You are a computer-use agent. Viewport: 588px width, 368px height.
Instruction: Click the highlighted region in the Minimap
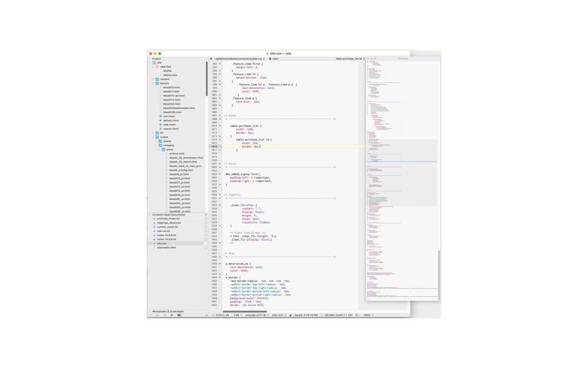tap(402, 150)
